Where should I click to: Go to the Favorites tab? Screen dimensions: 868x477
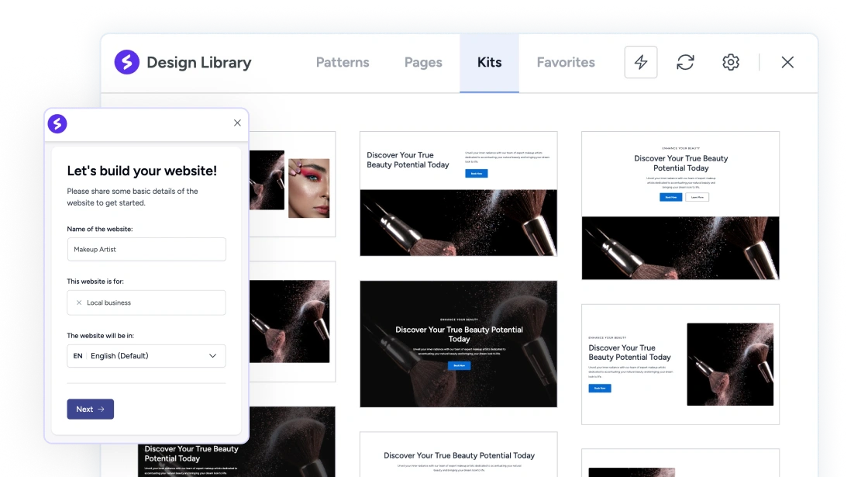pyautogui.click(x=566, y=62)
